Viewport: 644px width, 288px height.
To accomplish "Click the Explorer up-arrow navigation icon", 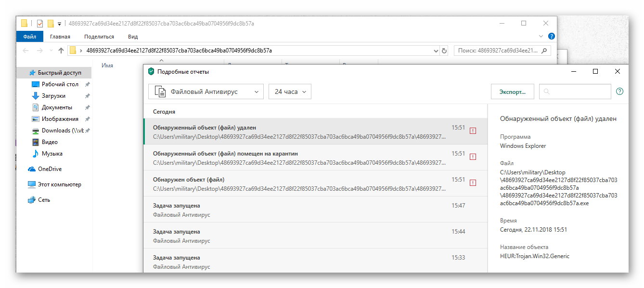I will 61,50.
